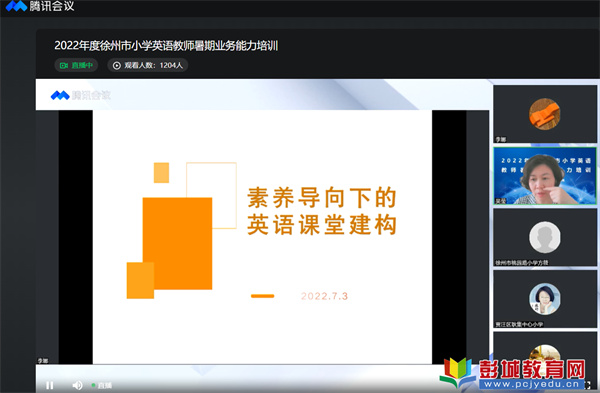Click the Tencent Meeting logo in title bar
The width and height of the screenshot is (600, 393).
point(40,6)
